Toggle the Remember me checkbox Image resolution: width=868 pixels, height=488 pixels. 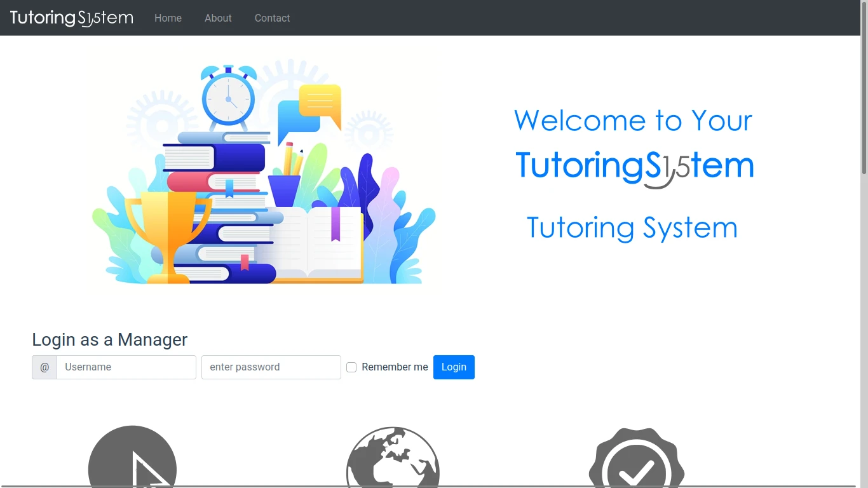351,367
